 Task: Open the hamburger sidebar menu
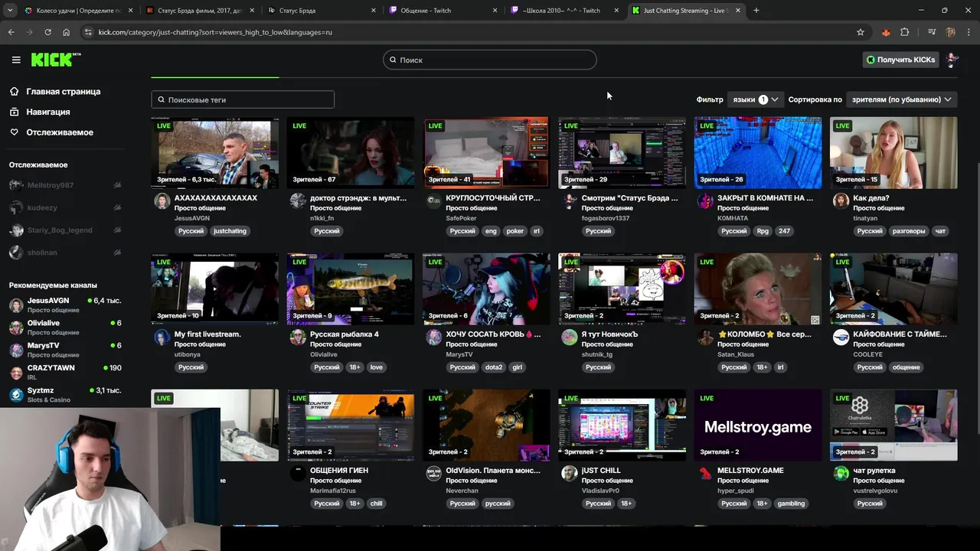pyautogui.click(x=16, y=60)
